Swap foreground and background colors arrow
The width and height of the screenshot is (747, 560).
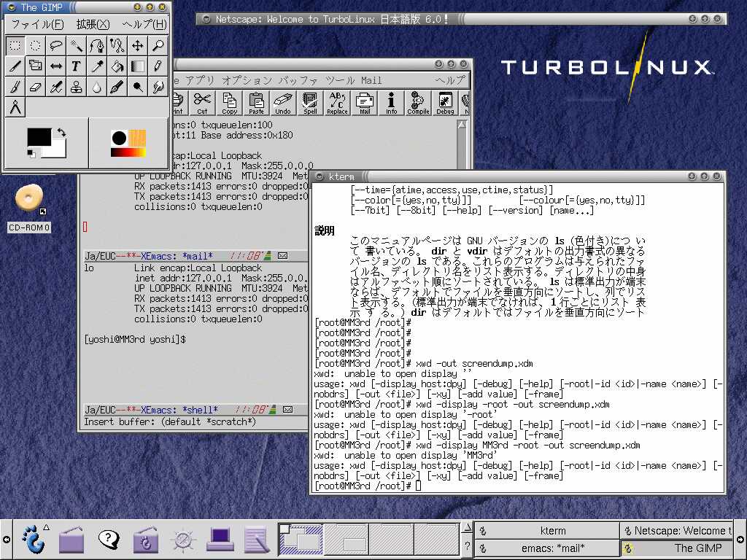click(61, 133)
